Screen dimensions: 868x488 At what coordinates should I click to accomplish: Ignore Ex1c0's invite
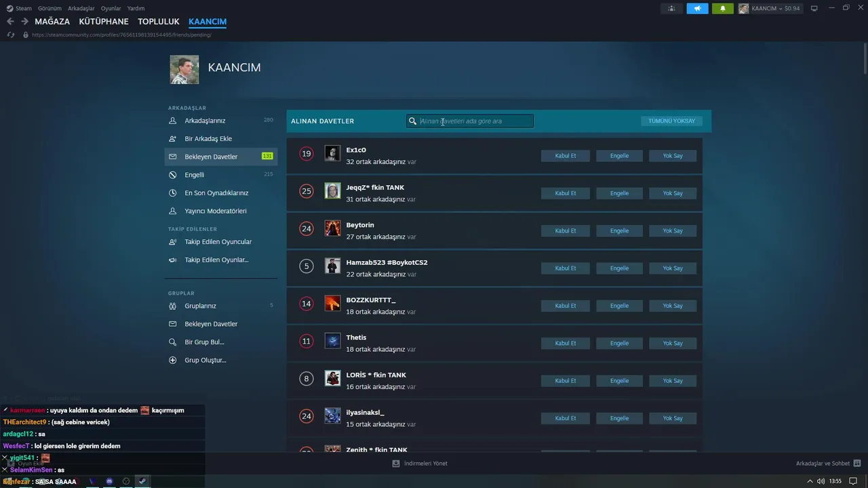coord(673,156)
